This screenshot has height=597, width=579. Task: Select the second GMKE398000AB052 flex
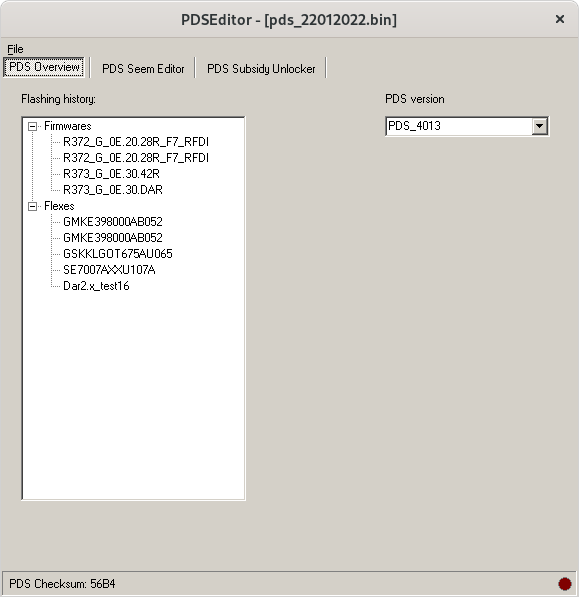(x=113, y=238)
